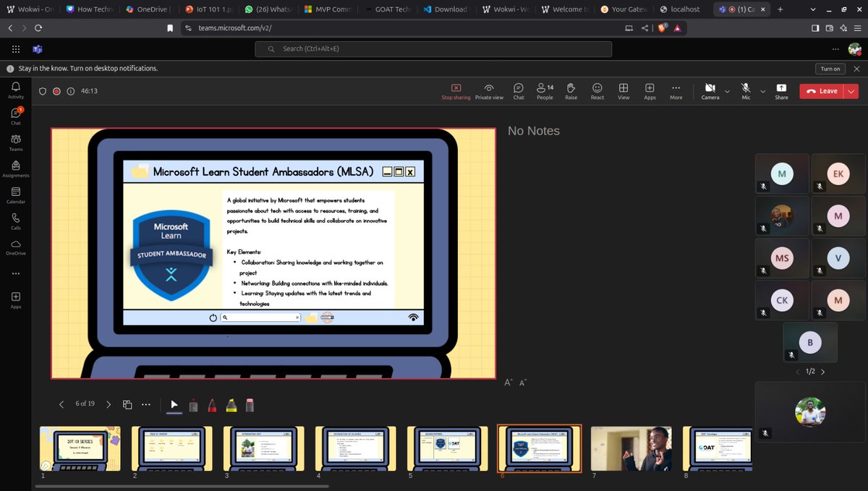Expand Camera device options arrow
The height and width of the screenshot is (491, 868).
pos(727,91)
